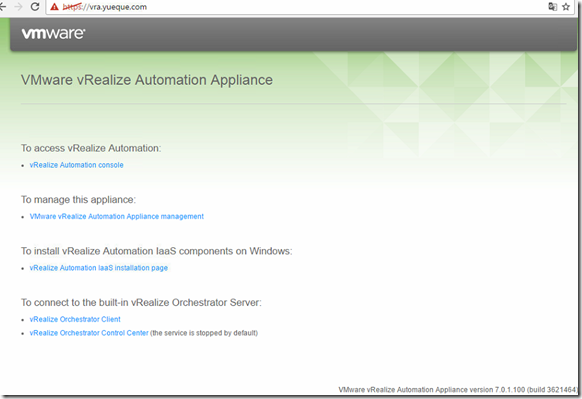The width and height of the screenshot is (582, 399).
Task: Click 'To manage this appliance:' text
Action: pos(78,200)
